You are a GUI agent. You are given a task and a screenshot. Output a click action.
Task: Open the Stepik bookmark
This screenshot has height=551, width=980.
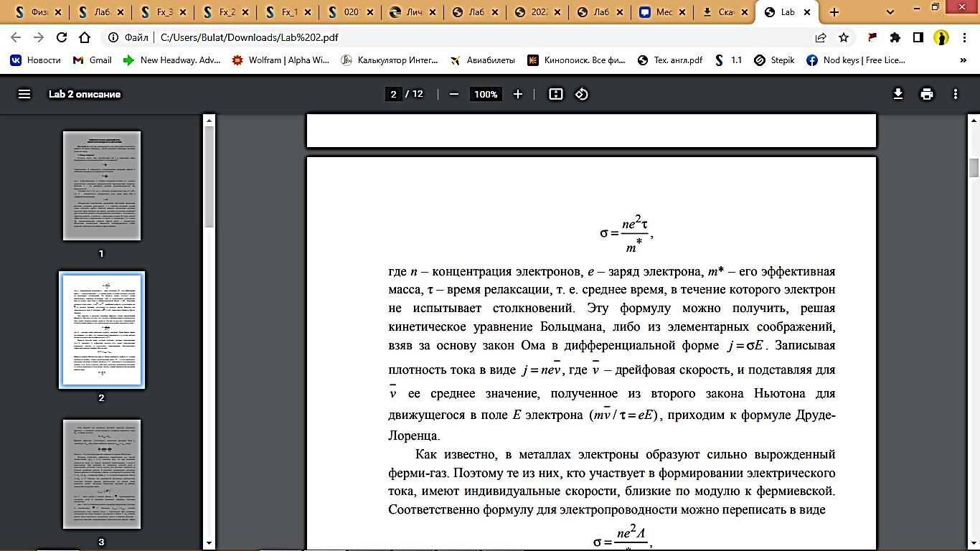(x=775, y=60)
